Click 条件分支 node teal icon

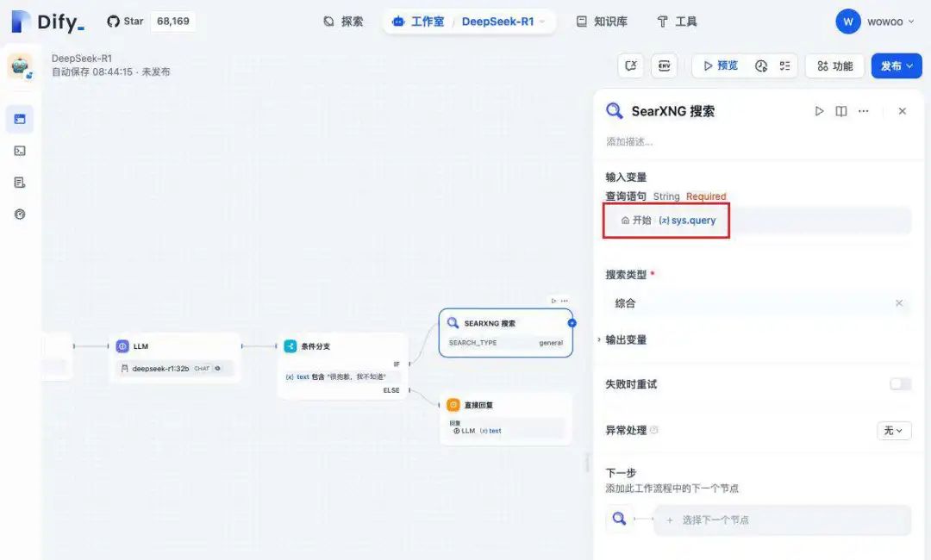291,345
